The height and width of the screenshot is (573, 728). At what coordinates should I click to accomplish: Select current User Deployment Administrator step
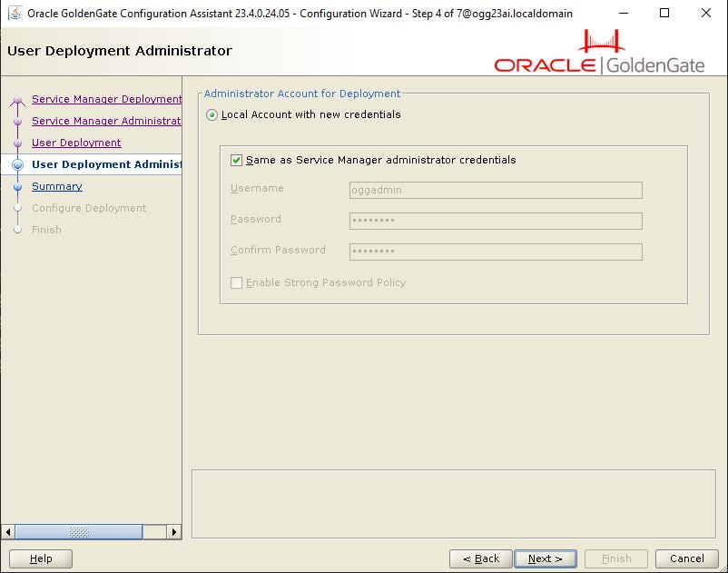(x=107, y=164)
